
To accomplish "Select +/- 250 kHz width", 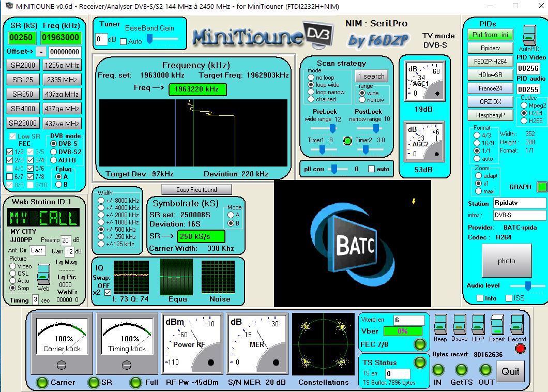I will click(101, 237).
